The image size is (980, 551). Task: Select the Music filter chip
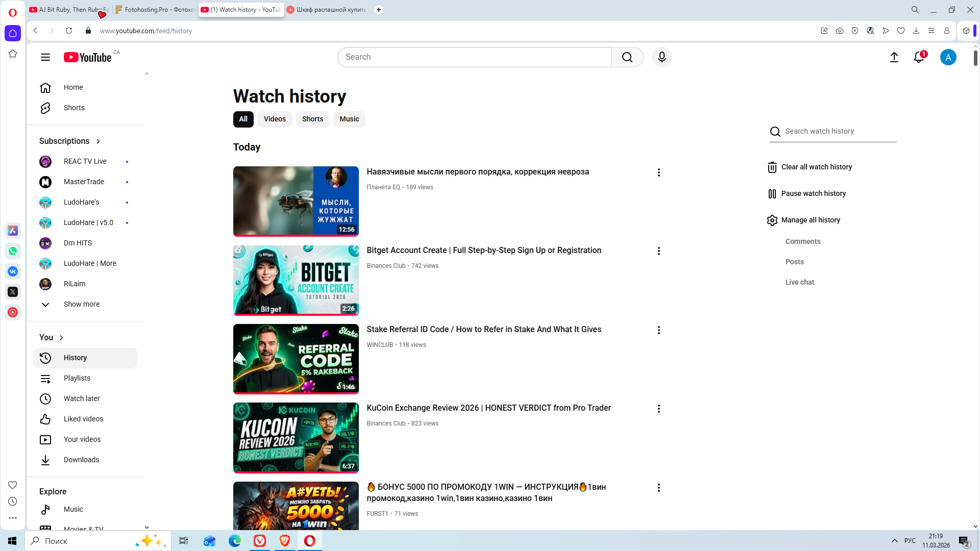349,119
